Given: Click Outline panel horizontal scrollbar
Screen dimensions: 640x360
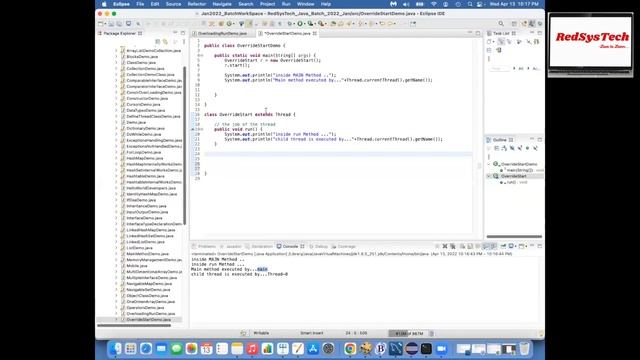Looking at the screenshot, I should (514, 236).
